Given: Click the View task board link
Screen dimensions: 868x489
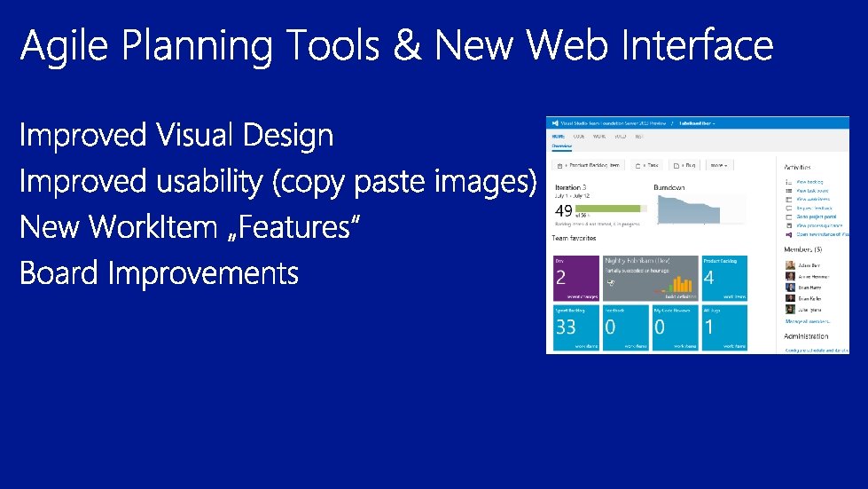Looking at the screenshot, I should pyautogui.click(x=813, y=191).
